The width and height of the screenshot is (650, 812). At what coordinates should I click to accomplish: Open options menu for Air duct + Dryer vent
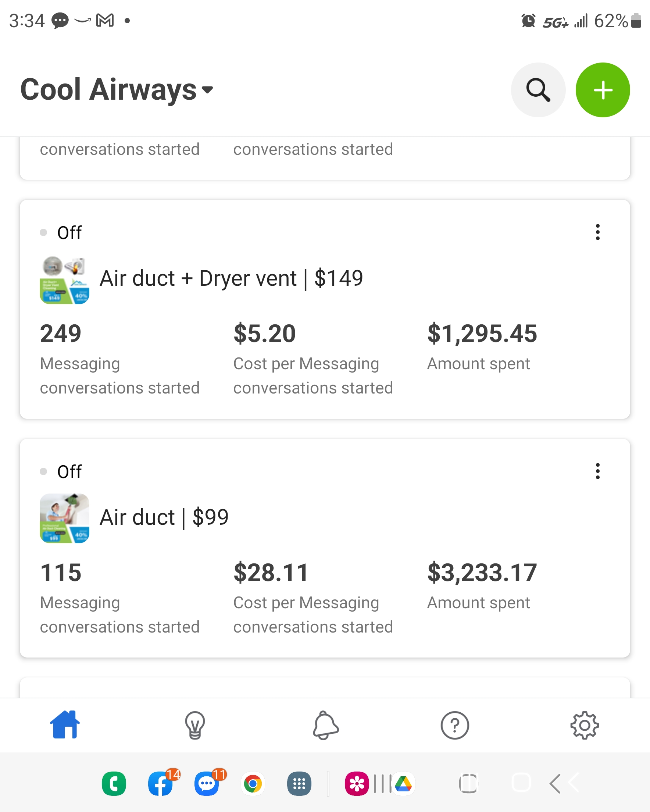(x=598, y=232)
